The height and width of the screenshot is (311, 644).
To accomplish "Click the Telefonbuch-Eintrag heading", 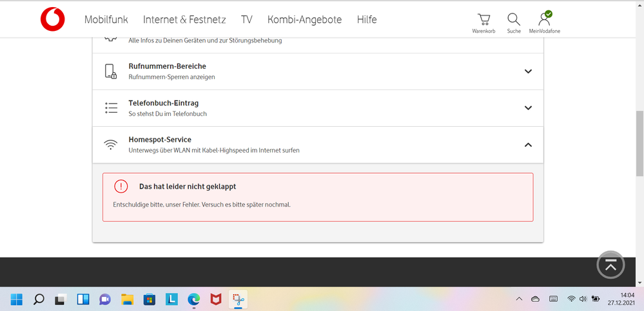I will (x=164, y=102).
